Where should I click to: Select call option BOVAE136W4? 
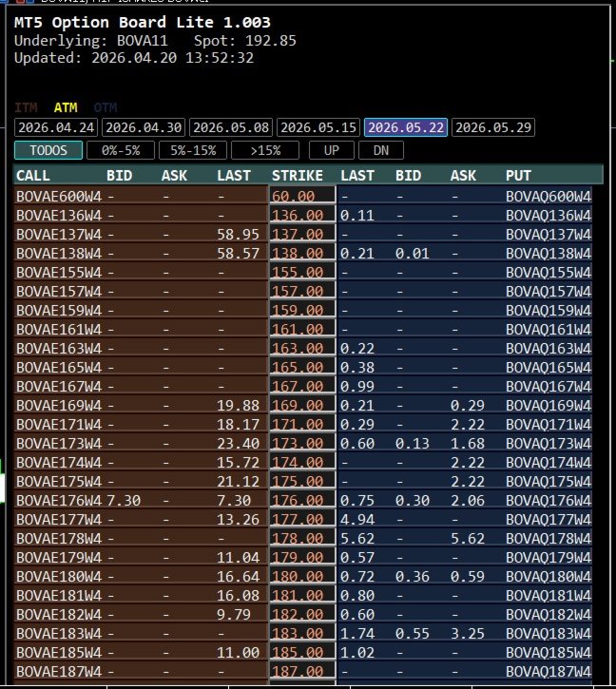click(x=59, y=216)
